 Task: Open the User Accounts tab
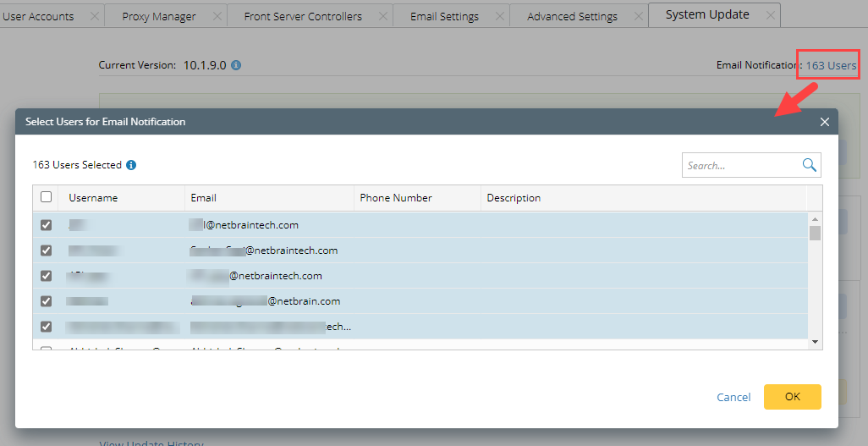point(38,16)
